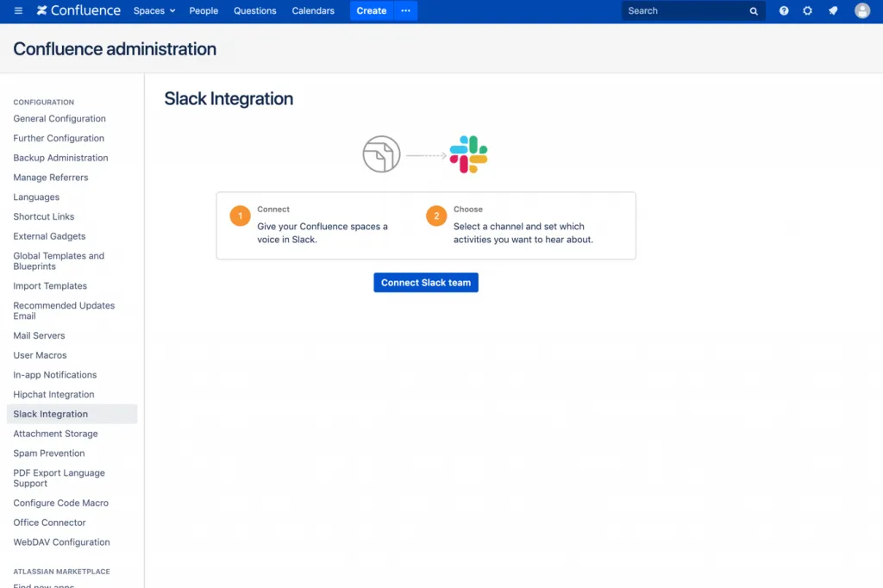Click the Slack logo graphic

coord(468,154)
